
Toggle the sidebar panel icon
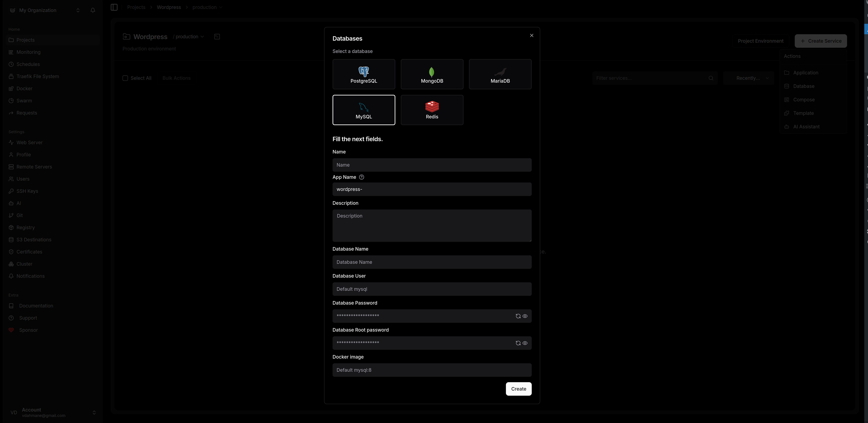tap(114, 7)
